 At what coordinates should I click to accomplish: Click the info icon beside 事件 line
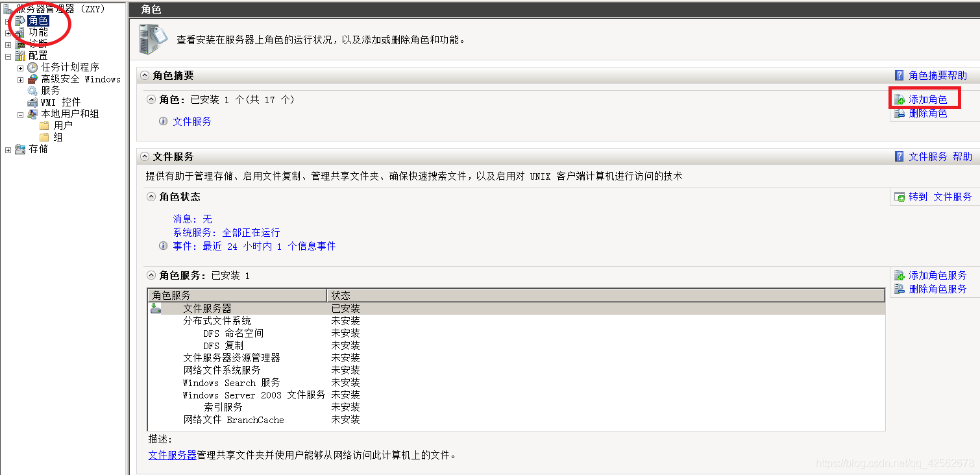click(x=164, y=246)
